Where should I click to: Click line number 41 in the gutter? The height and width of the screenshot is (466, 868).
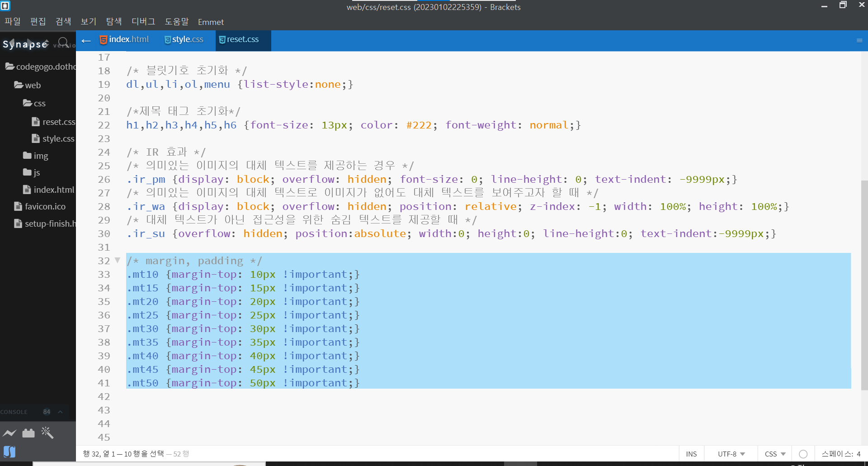click(x=104, y=383)
